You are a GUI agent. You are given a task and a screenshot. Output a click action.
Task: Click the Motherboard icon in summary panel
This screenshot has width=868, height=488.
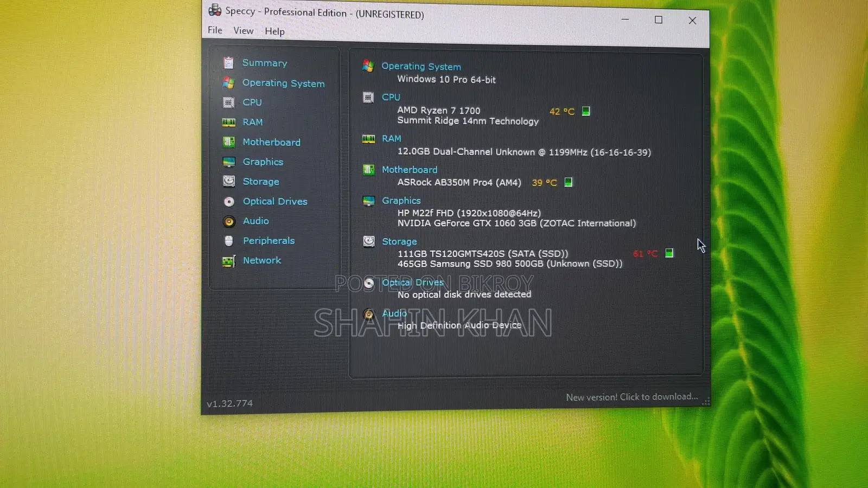tap(369, 170)
